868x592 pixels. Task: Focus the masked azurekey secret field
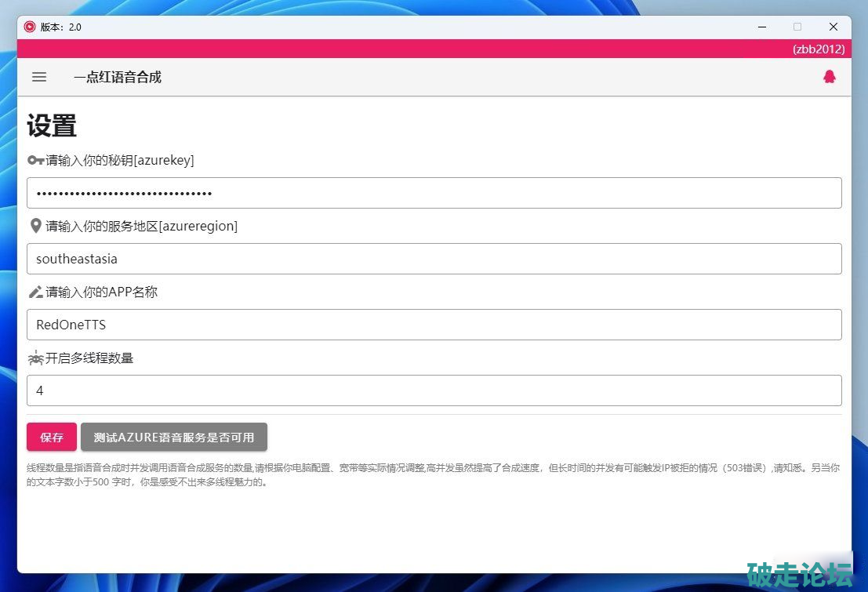tap(434, 193)
